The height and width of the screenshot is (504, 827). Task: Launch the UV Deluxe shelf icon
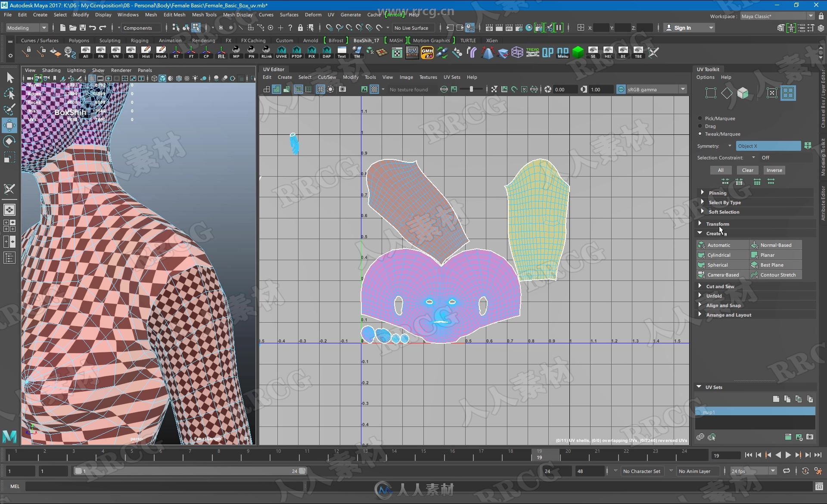pos(412,53)
